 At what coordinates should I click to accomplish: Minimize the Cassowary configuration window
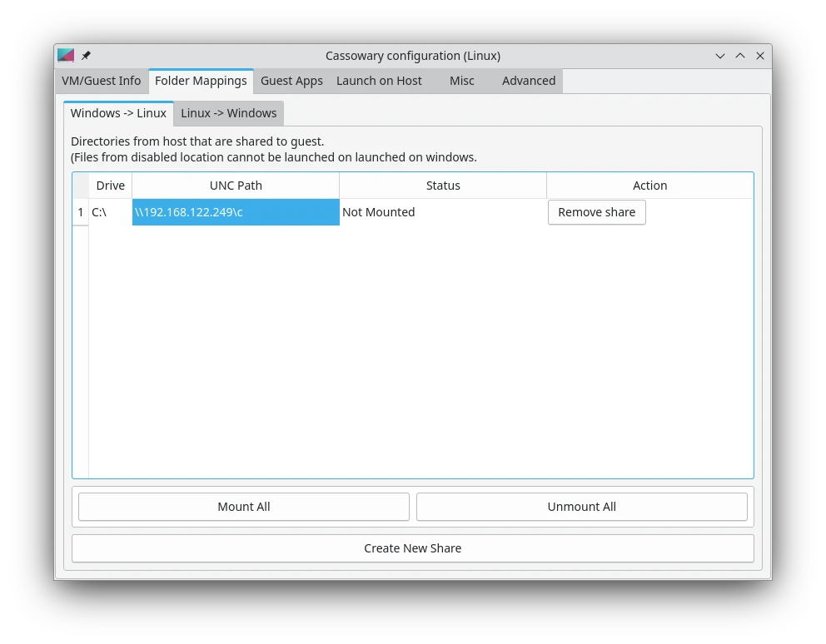720,56
